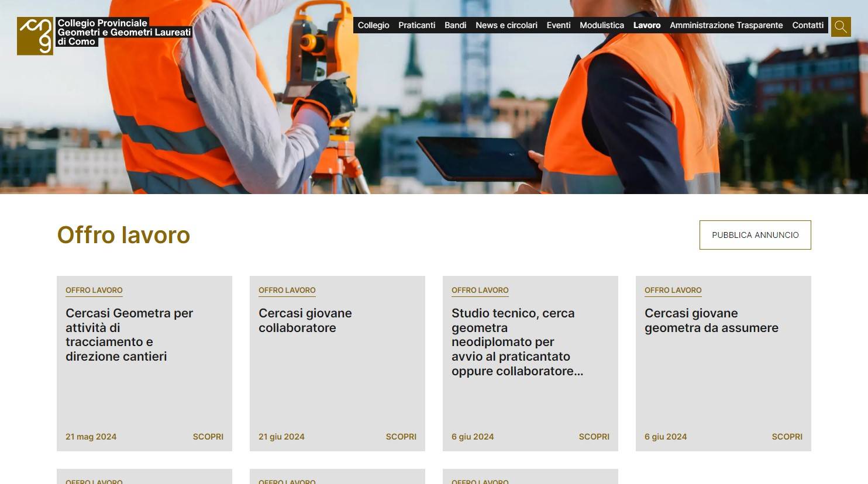Open 'Cercasi Geometra per attività di tracciamento' listing
868x484 pixels.
tap(129, 335)
